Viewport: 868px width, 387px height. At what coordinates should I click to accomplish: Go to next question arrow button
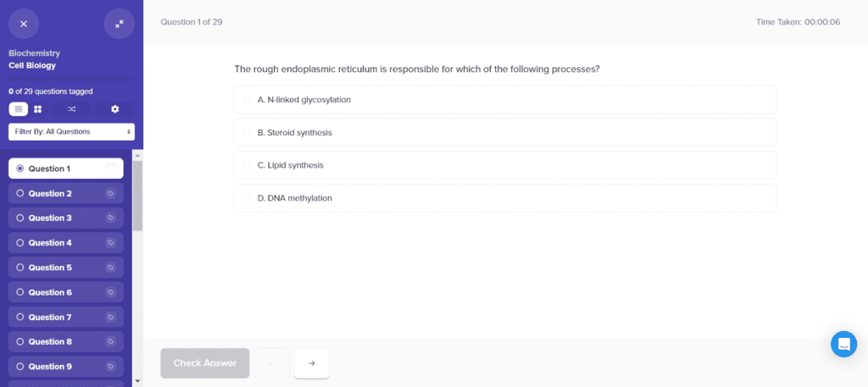[312, 363]
